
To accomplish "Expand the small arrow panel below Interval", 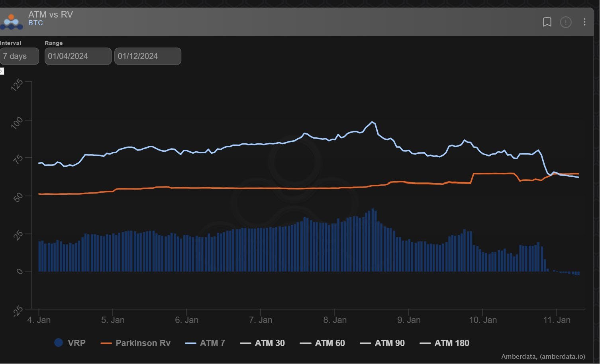I will coord(2,71).
